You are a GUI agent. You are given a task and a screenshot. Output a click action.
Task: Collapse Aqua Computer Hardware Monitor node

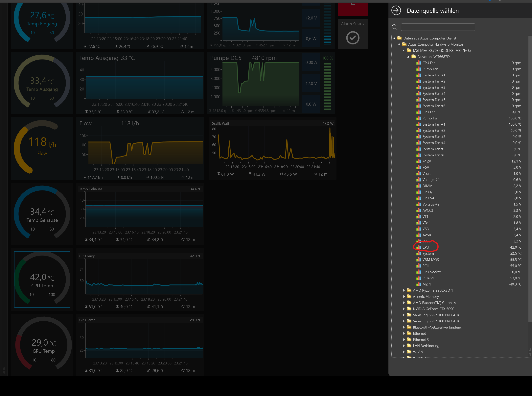coord(399,44)
